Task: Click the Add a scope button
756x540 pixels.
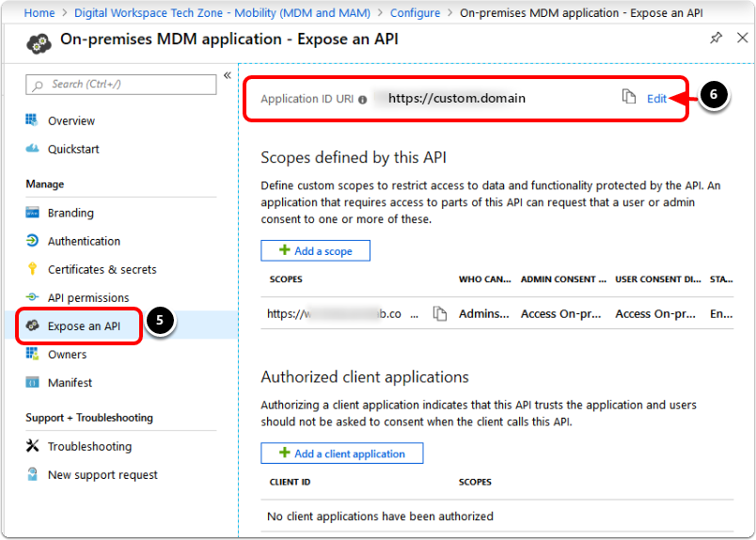Action: (x=315, y=250)
